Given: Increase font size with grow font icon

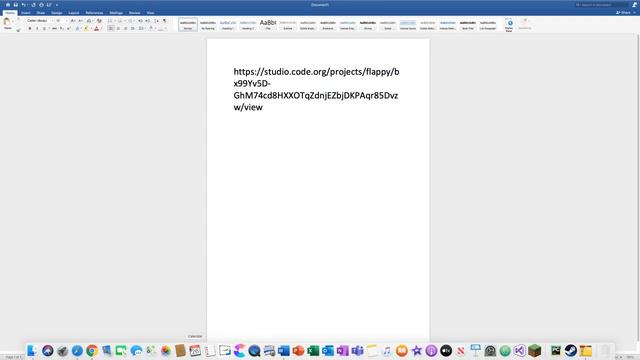Looking at the screenshot, I should coord(73,20).
